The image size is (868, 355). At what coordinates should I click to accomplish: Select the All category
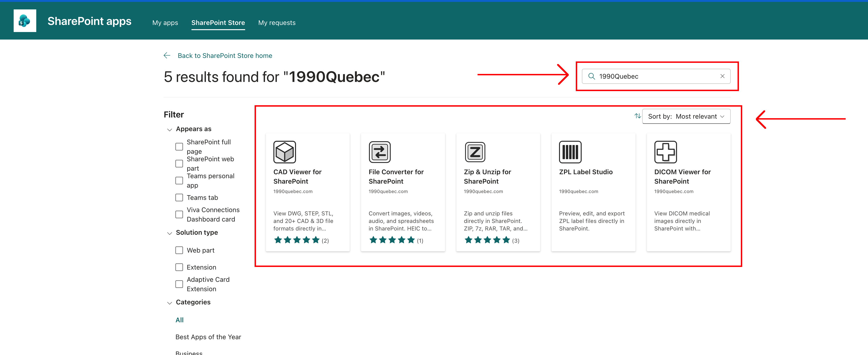point(179,320)
